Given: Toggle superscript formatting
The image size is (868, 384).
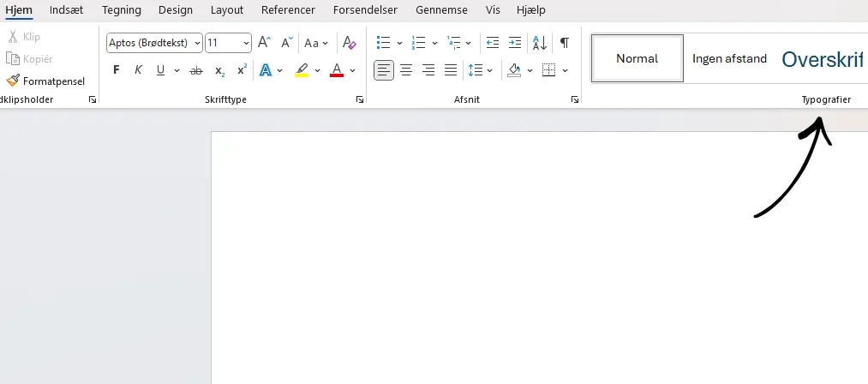Looking at the screenshot, I should (x=242, y=70).
